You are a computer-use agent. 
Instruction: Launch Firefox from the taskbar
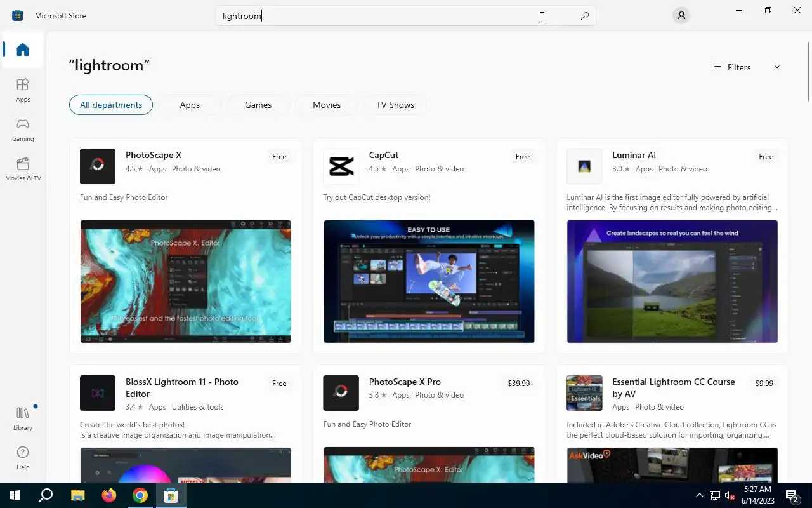[x=109, y=495]
